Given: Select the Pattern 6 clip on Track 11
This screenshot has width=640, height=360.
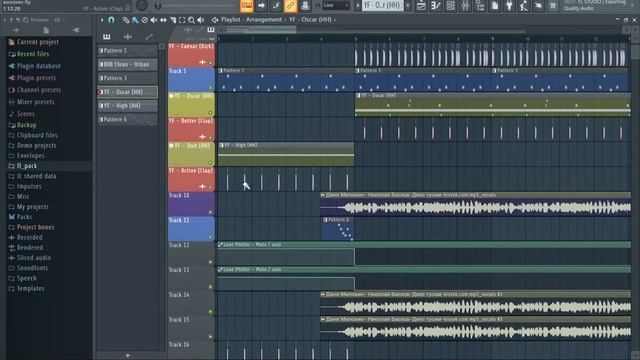Looking at the screenshot, I should (x=338, y=229).
